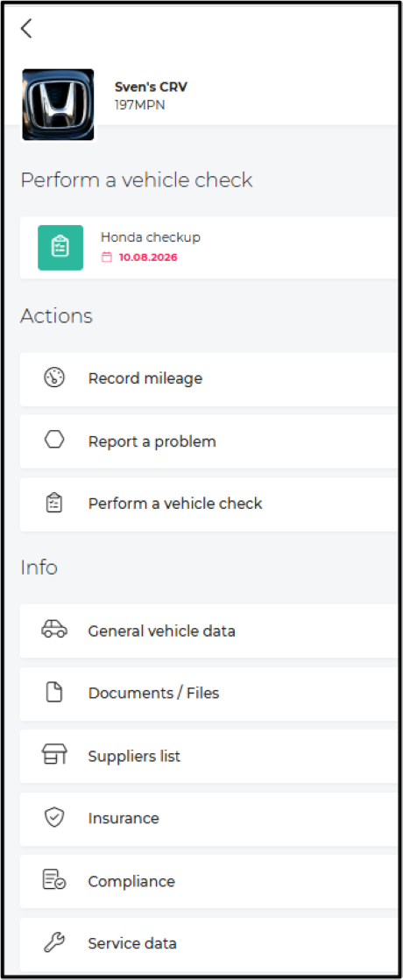Open Documents / Files
Image resolution: width=403 pixels, height=980 pixels.
209,694
